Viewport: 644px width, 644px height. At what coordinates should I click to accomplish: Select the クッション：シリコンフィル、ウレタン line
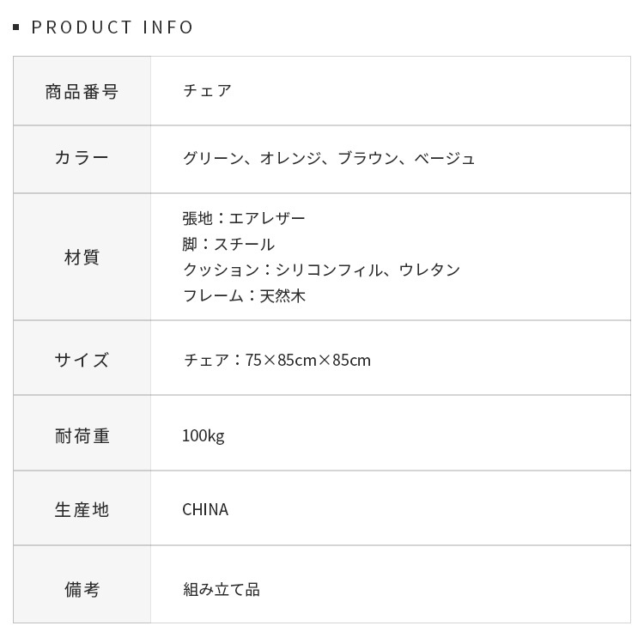click(x=321, y=270)
